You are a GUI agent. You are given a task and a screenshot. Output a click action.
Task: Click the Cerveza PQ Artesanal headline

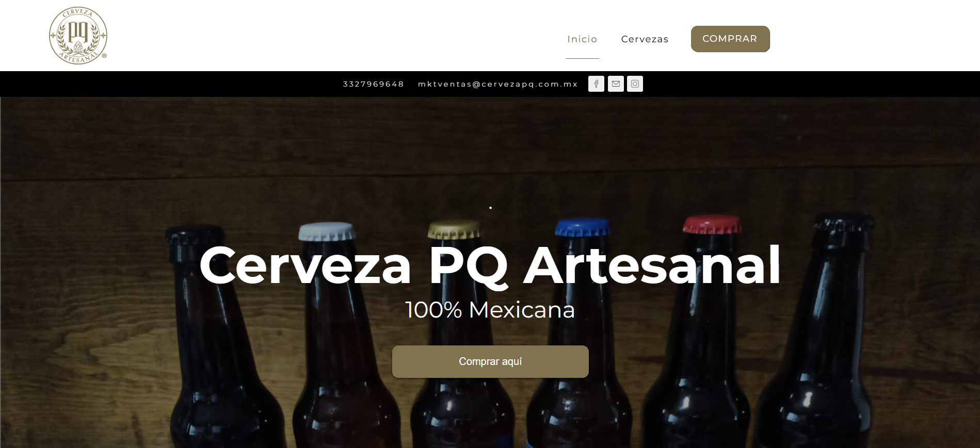click(490, 266)
